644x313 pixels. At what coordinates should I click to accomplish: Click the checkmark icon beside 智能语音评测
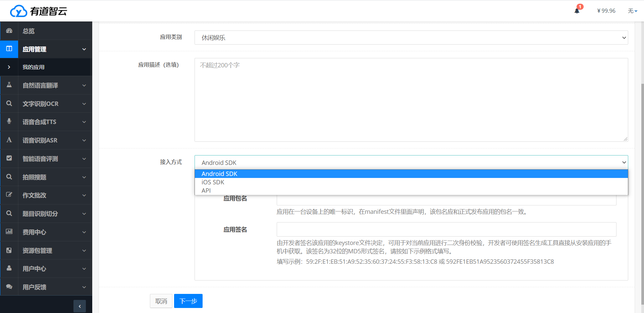click(9, 159)
